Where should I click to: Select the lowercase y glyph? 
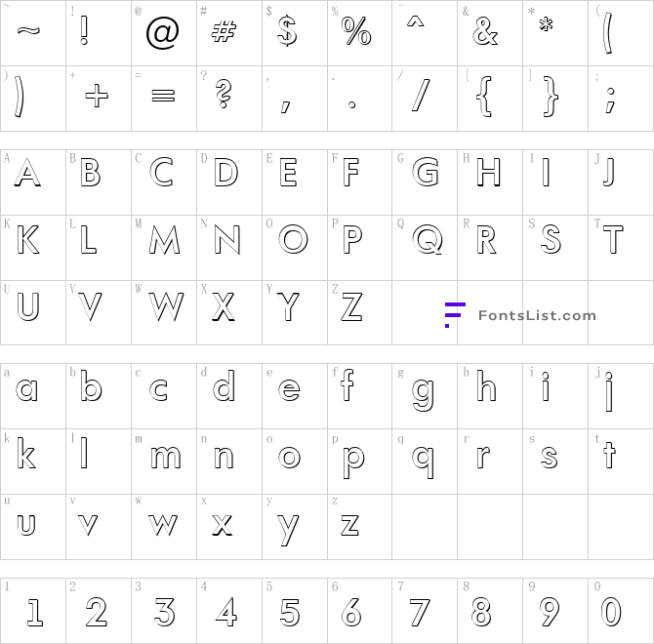[288, 530]
